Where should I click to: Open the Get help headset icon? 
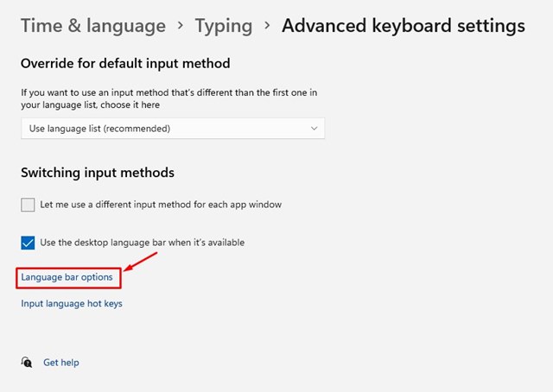coord(27,362)
